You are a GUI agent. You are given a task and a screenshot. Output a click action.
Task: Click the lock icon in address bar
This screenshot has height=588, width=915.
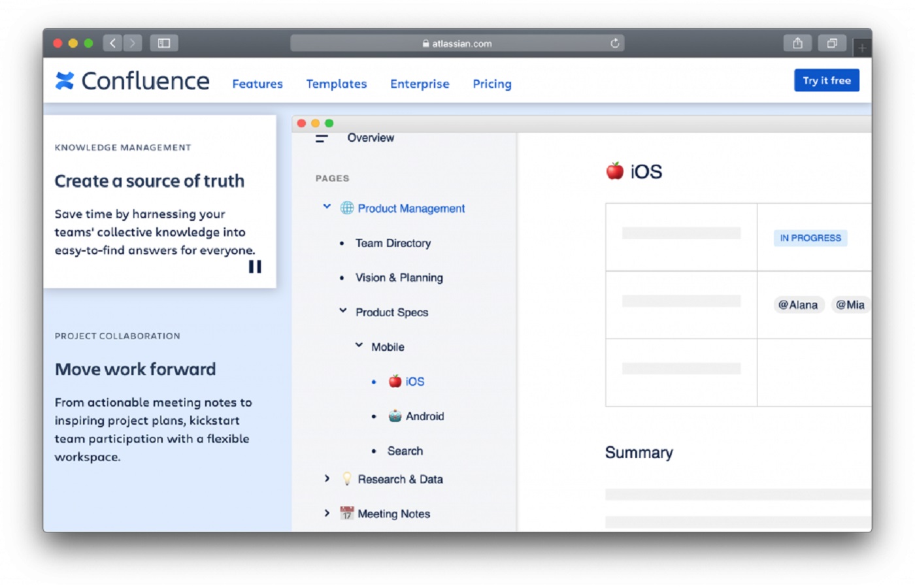click(426, 44)
